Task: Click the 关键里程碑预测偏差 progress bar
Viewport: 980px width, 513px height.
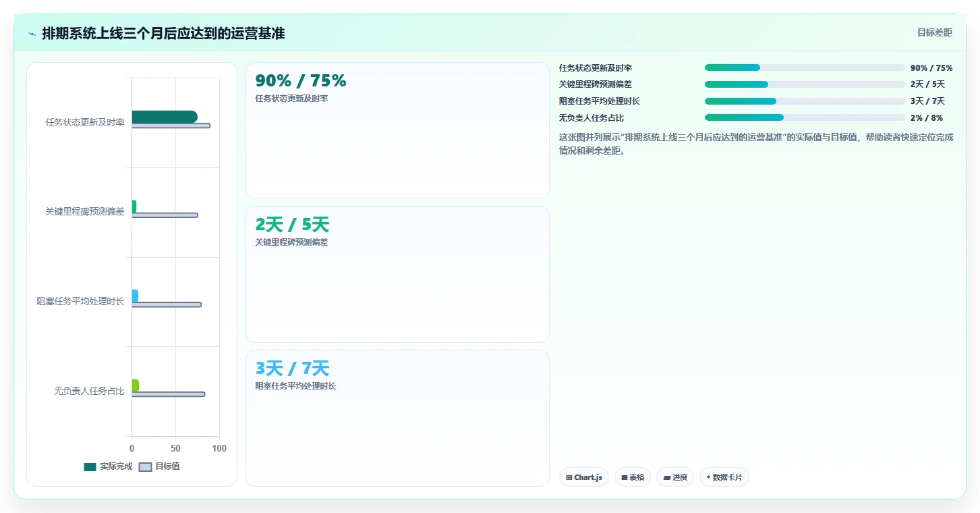Action: (805, 84)
